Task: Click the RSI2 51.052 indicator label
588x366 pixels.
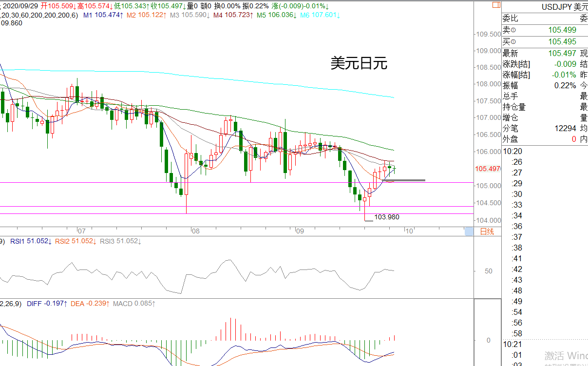Action: point(76,241)
